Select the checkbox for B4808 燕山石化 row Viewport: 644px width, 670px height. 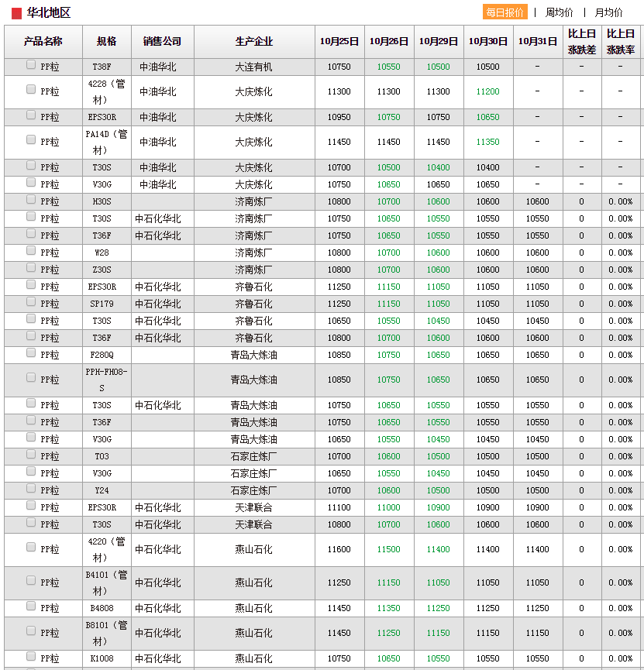[31, 606]
